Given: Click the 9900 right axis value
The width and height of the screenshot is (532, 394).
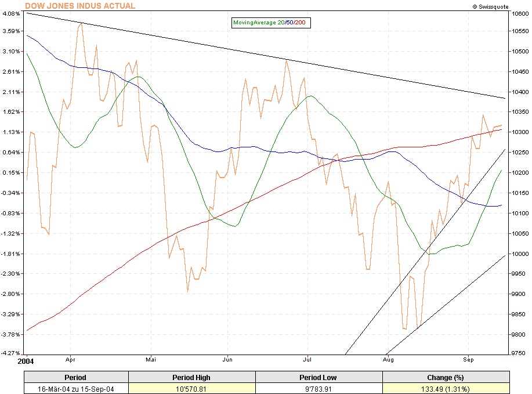Looking at the screenshot, I should [519, 294].
